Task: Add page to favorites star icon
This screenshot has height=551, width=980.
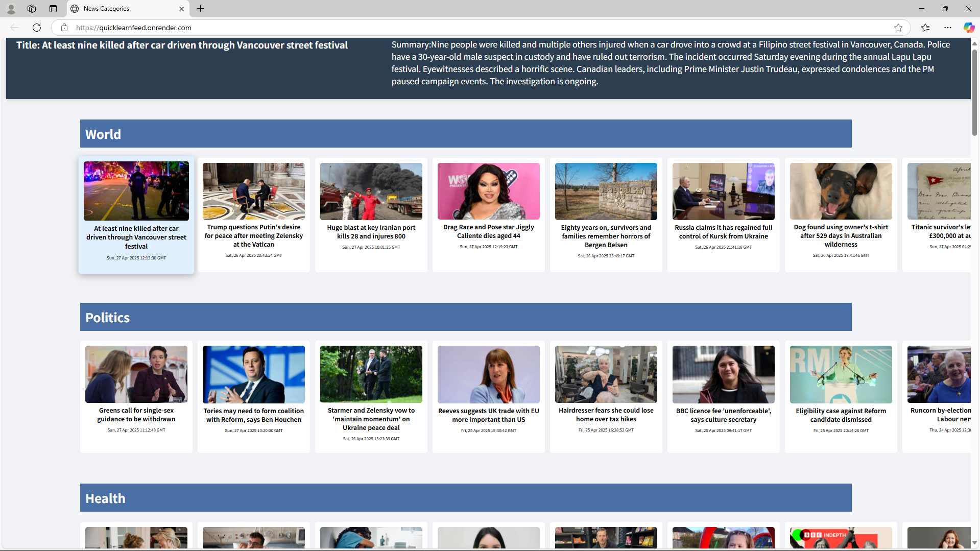Action: click(x=898, y=28)
